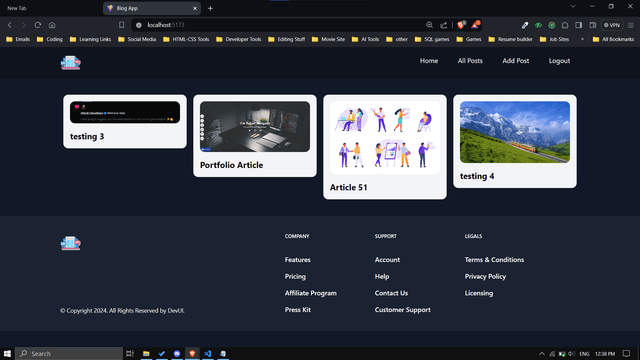Image resolution: width=640 pixels, height=360 pixels.
Task: Click the blog logo in the footer
Action: click(x=71, y=243)
